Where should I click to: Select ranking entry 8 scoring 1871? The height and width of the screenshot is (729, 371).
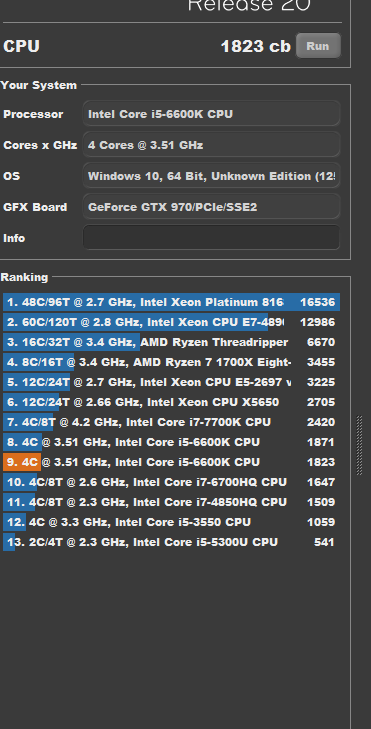pos(172,442)
